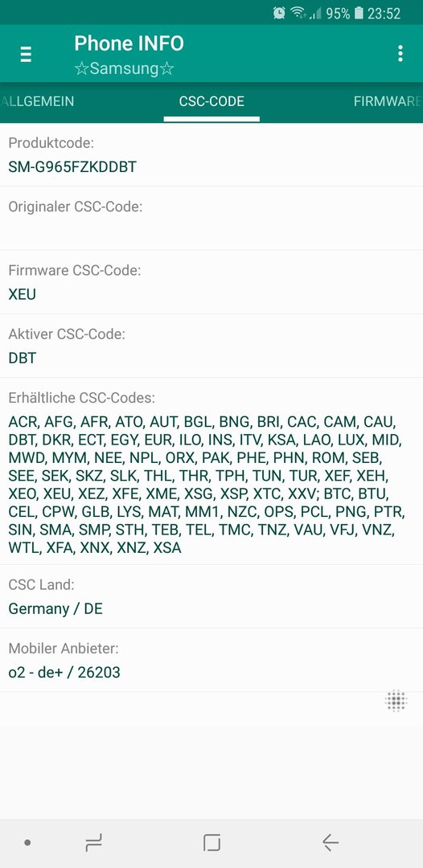Tap the CSC Land Germany / DE row
This screenshot has height=868, width=423.
[x=211, y=596]
